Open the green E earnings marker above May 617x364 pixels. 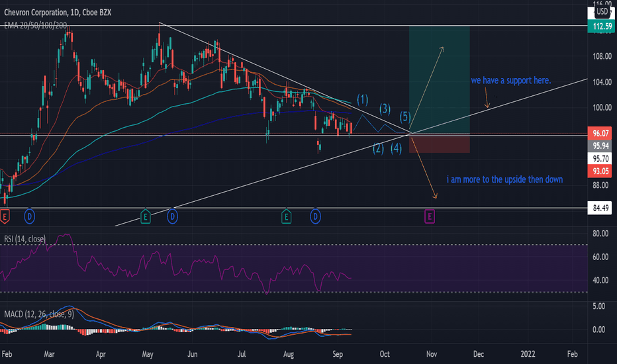click(145, 216)
